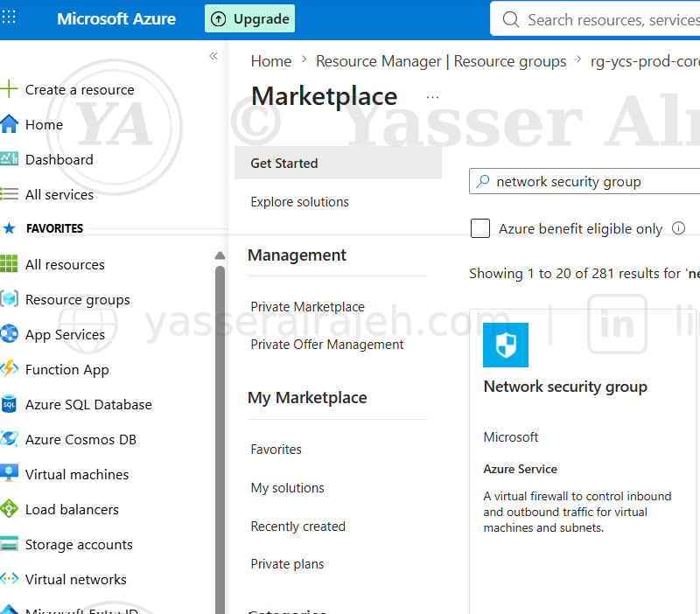Click the info icon beside Azure benefit
Viewport: 700px width, 614px height.
[678, 228]
